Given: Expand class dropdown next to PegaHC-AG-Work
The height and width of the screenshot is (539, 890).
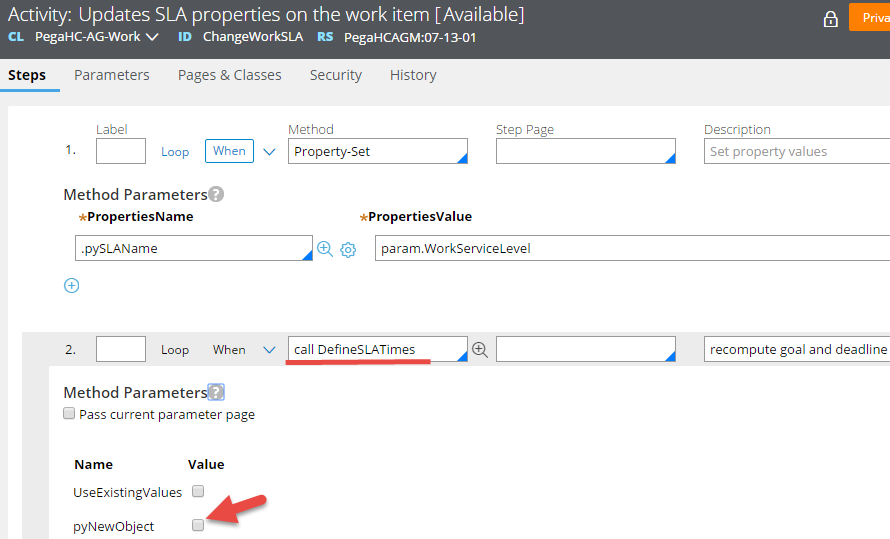Looking at the screenshot, I should click(x=152, y=37).
